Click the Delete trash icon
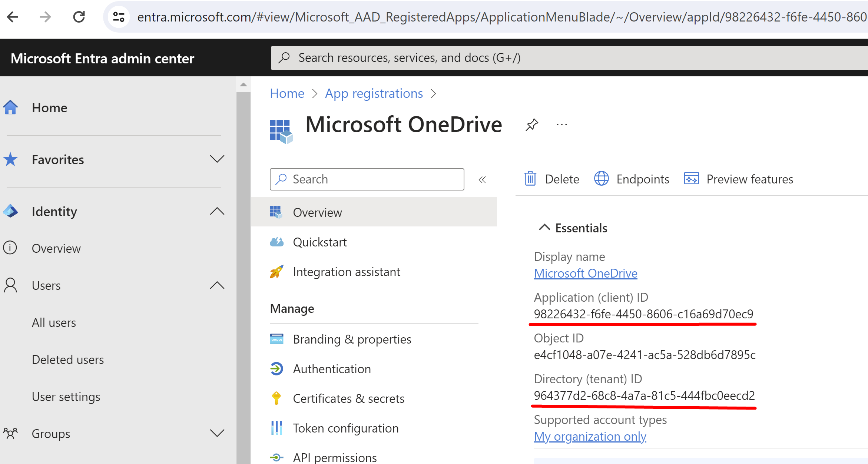 530,179
